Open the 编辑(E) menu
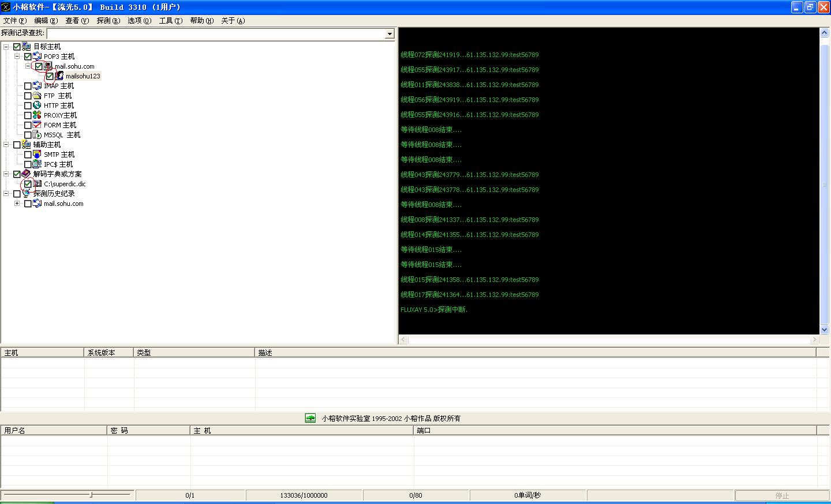The width and height of the screenshot is (831, 504). click(x=46, y=21)
